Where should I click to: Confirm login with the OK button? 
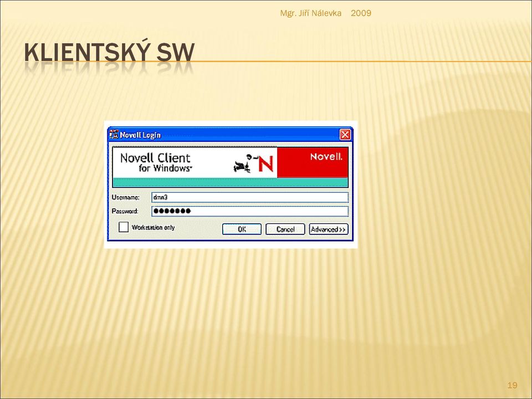coord(242,229)
